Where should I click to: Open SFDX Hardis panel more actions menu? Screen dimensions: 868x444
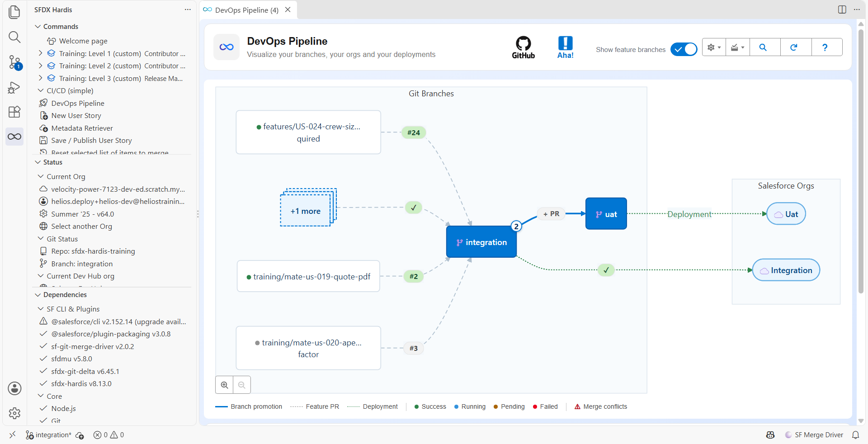(188, 9)
